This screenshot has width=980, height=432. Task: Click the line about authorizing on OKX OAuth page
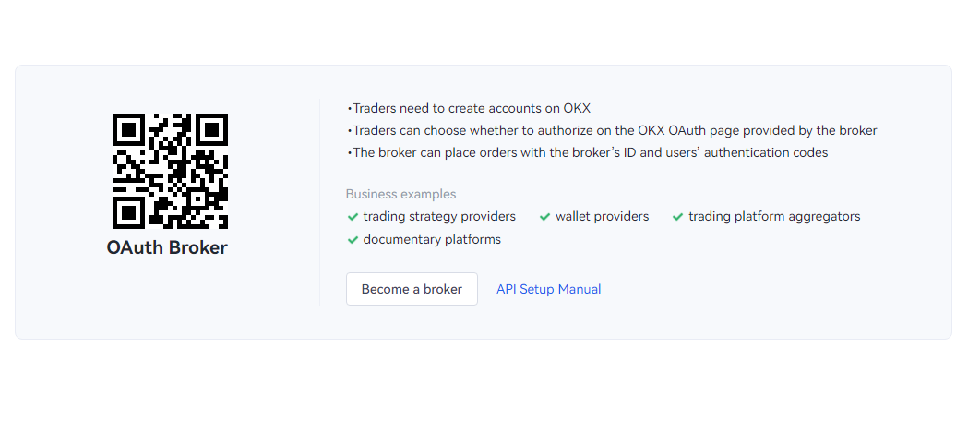614,130
